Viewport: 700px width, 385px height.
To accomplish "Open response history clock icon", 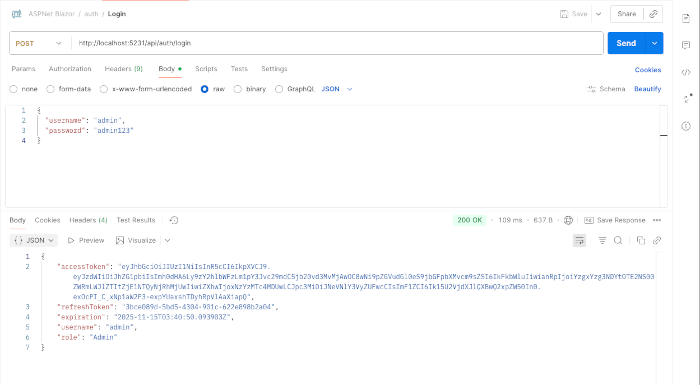I will point(174,220).
